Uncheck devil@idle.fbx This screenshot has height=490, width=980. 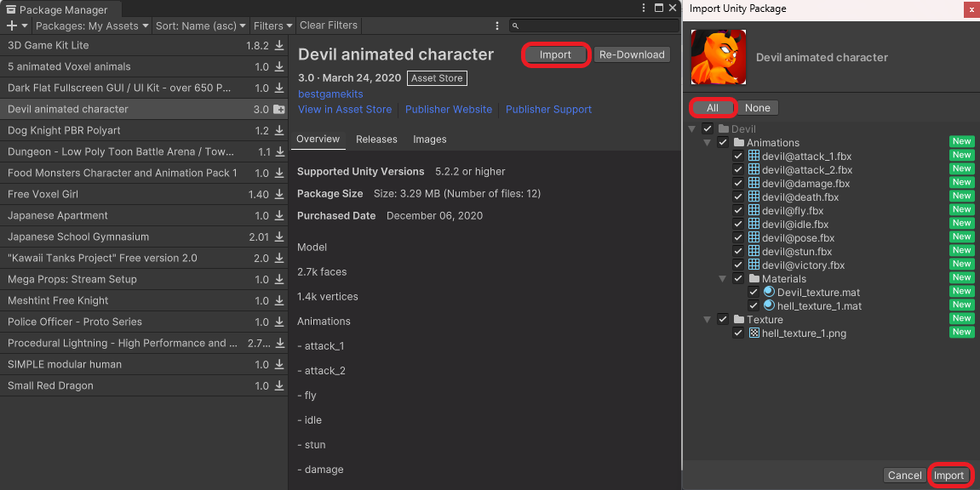coord(738,224)
